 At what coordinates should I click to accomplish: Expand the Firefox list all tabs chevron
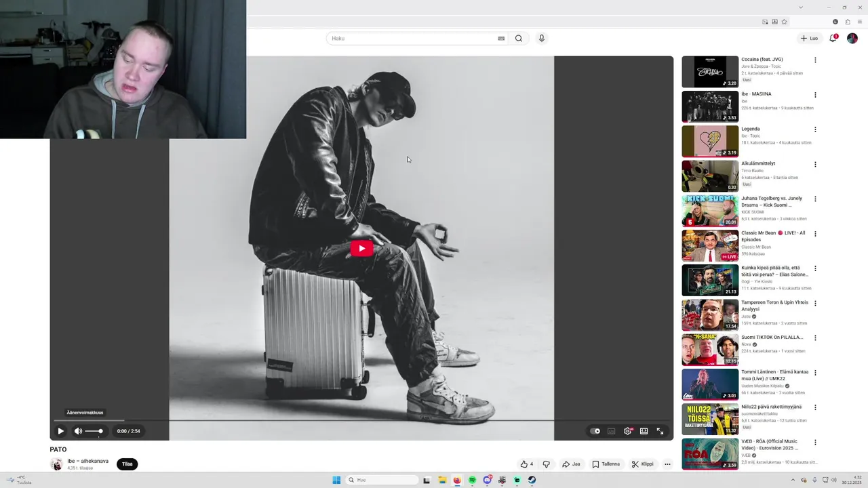coord(801,7)
